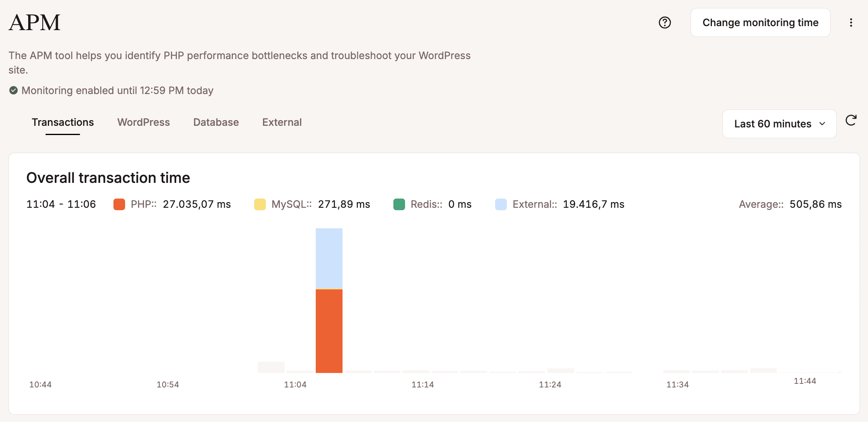Open the Last 60 minutes dropdown

click(779, 124)
